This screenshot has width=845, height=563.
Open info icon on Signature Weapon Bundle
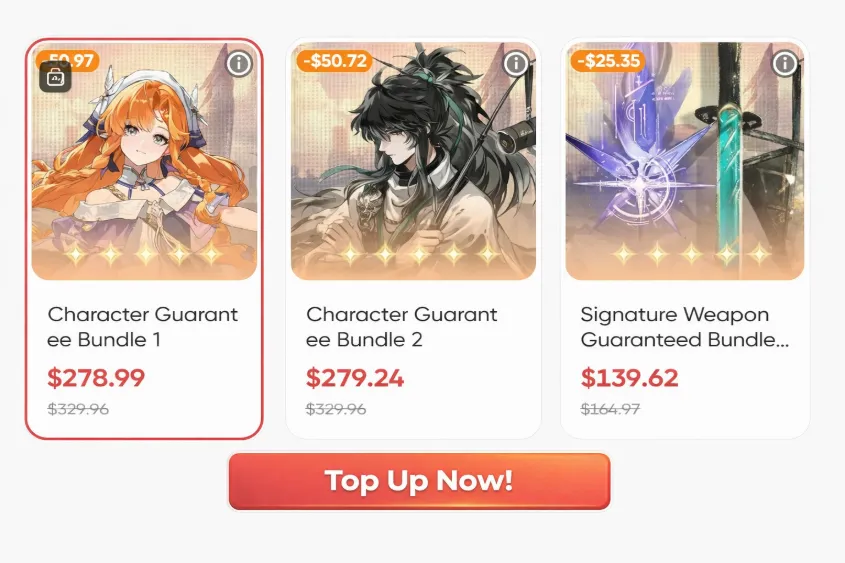point(785,64)
